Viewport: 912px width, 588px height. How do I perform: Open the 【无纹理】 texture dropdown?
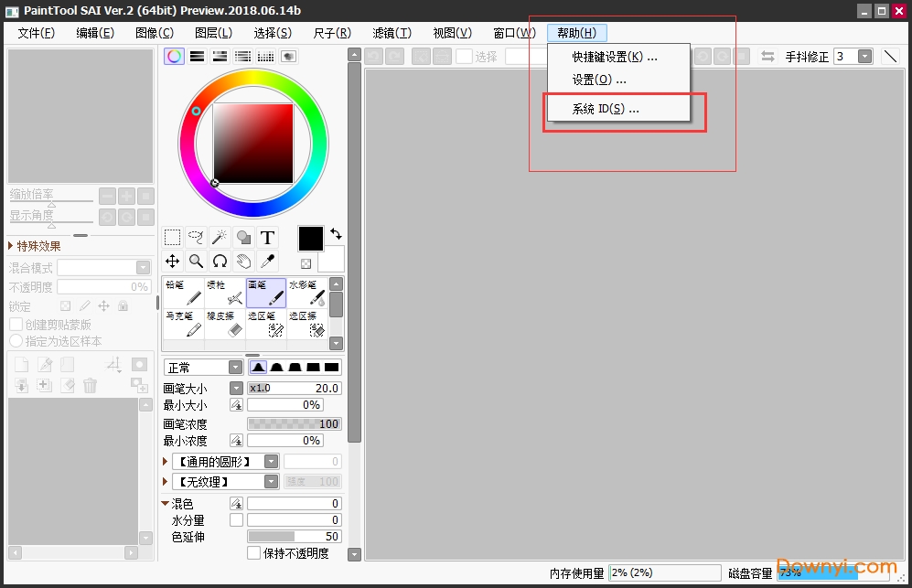click(271, 482)
